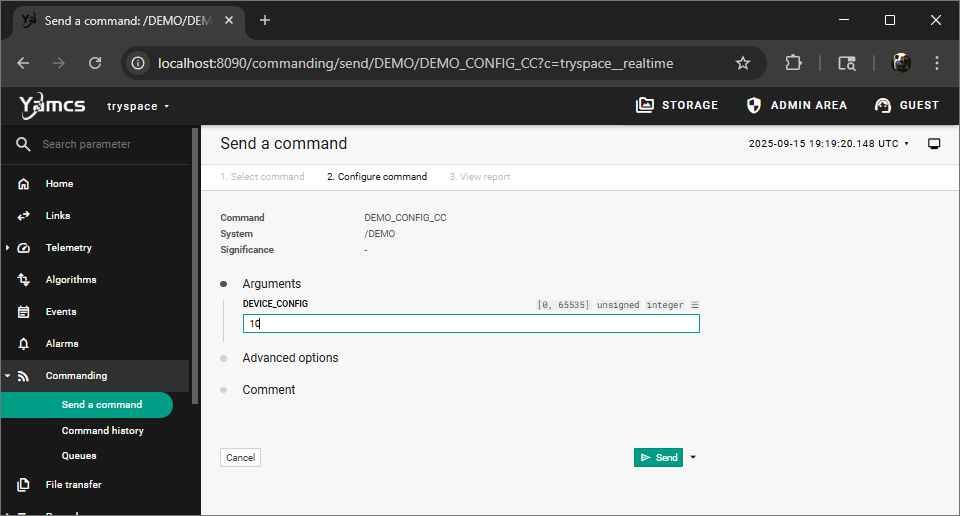Click the tab search icon in toolbar
This screenshot has height=516, width=960.
[847, 63]
